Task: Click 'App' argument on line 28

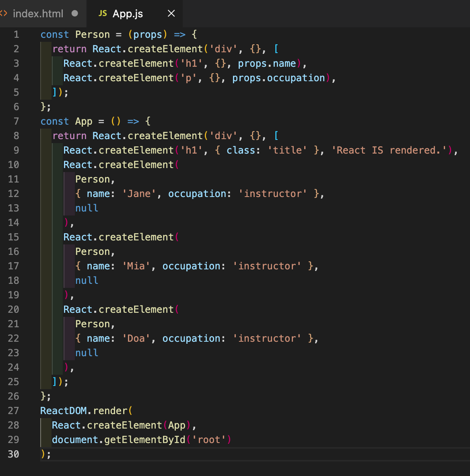Action: pyautogui.click(x=177, y=425)
